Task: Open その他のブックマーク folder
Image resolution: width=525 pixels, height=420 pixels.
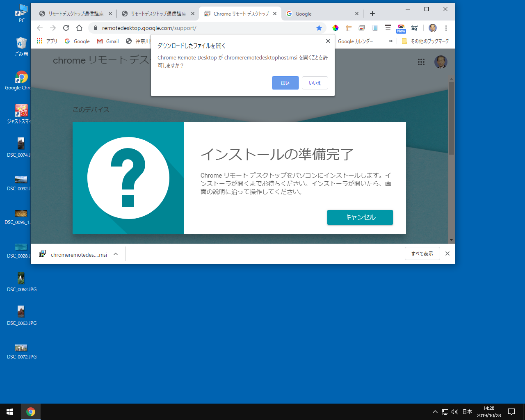Action: [425, 41]
